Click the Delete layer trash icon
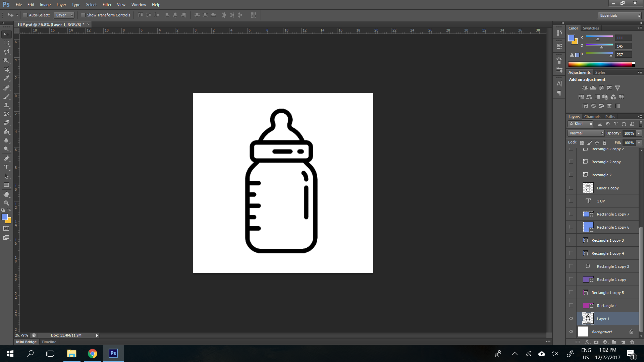The width and height of the screenshot is (644, 362). (632, 342)
